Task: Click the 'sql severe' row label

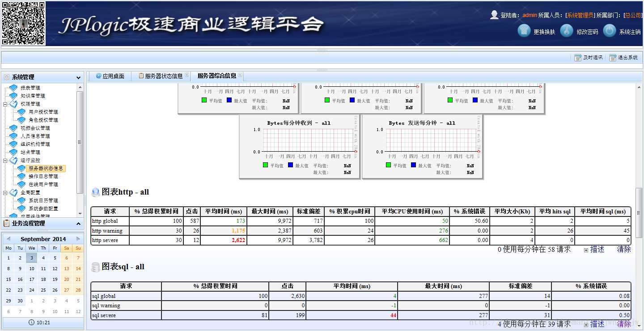Action: coord(104,316)
